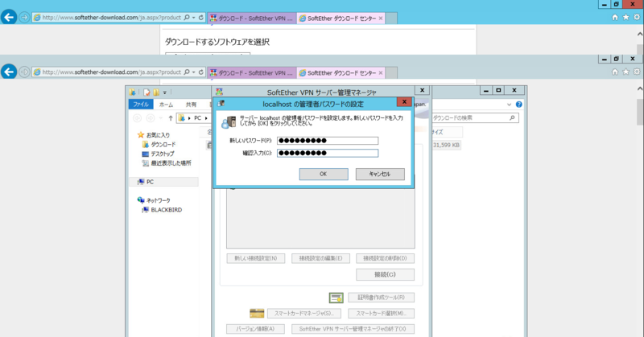Viewport: 644px width, 337px height.
Task: Close the localhost password dialog with red X
Action: [404, 102]
